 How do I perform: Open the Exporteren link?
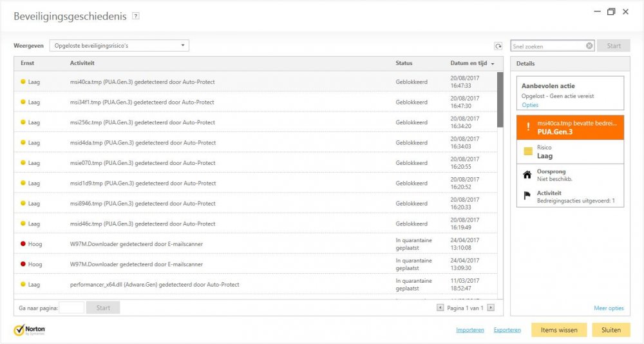(507, 330)
